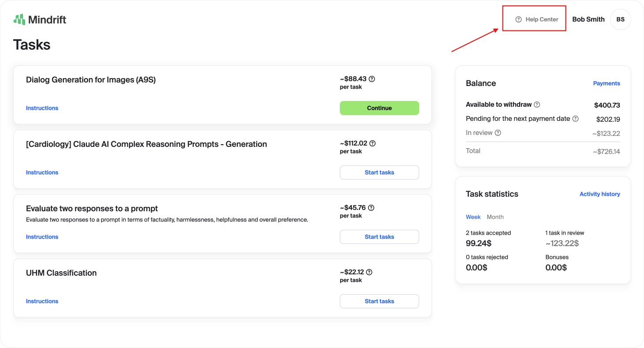Click the Mindrift logo icon
Viewport: 644px width, 348px height.
pos(19,19)
